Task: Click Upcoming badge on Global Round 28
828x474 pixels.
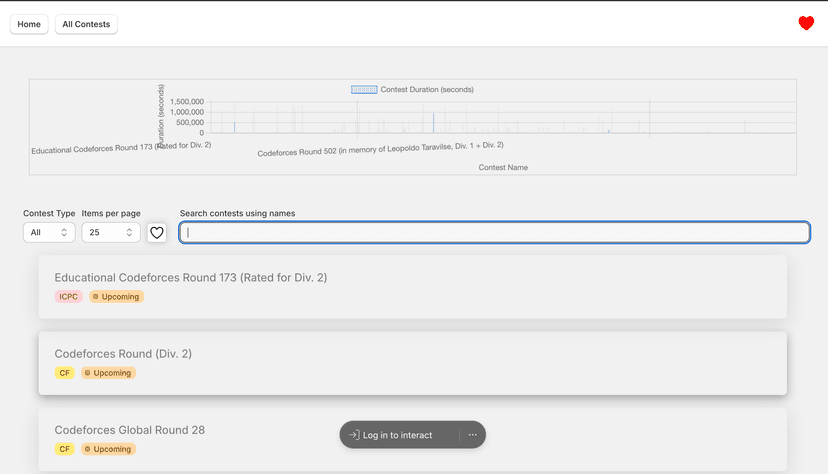Action: (108, 449)
